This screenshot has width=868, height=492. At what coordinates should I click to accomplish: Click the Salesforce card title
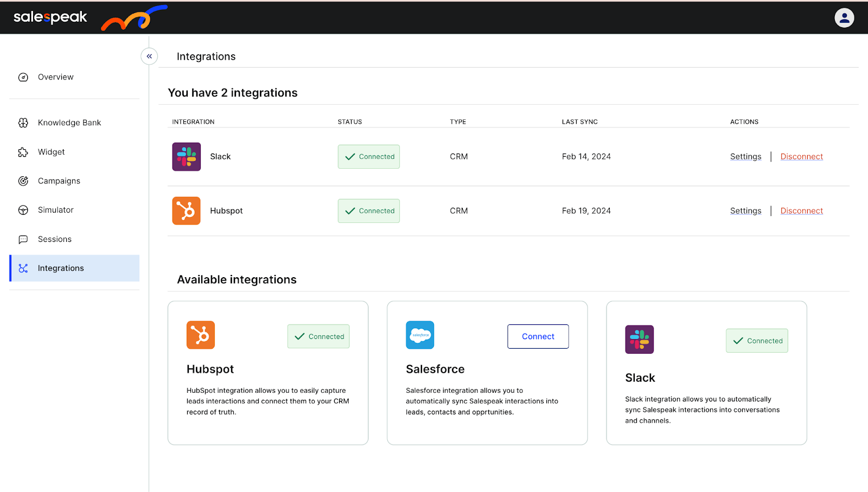click(435, 369)
